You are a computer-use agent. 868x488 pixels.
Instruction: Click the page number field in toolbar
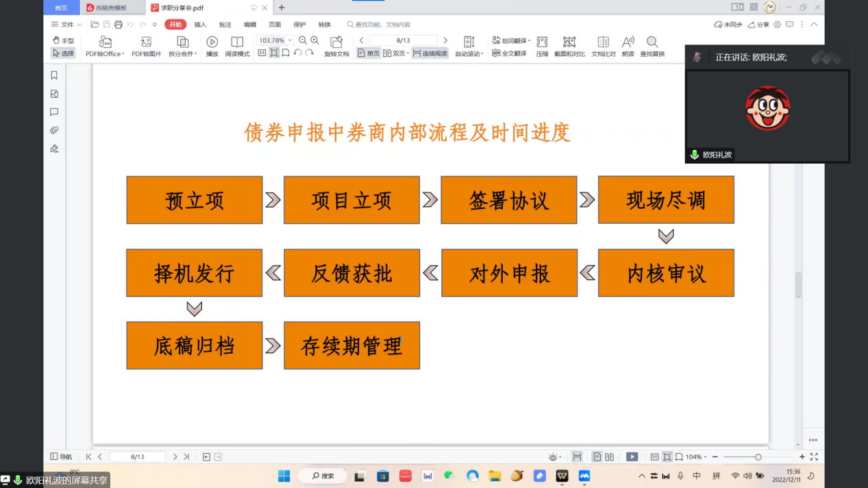click(403, 40)
